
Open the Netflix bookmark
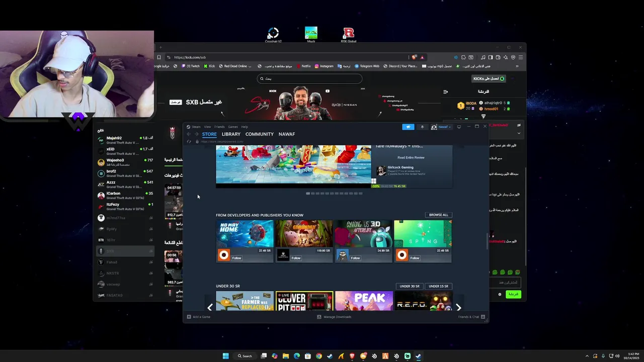pyautogui.click(x=303, y=66)
